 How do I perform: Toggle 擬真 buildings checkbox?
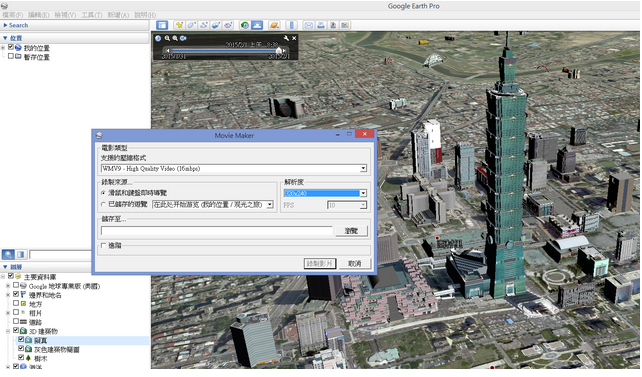point(21,339)
